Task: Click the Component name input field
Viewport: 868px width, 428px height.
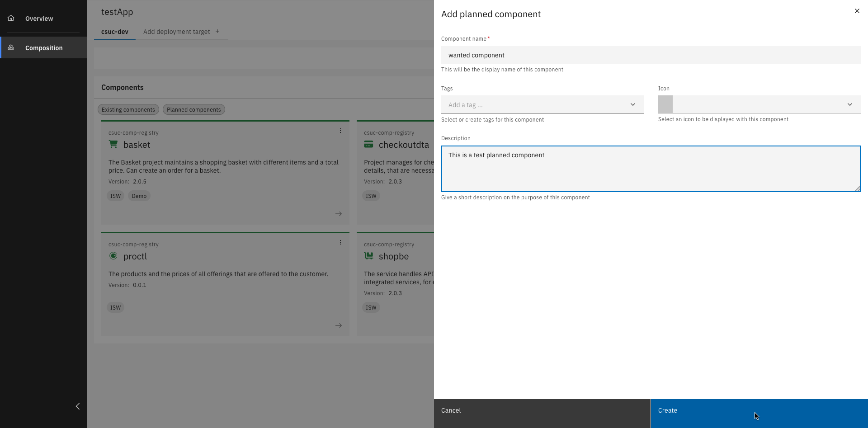Action: pyautogui.click(x=651, y=55)
